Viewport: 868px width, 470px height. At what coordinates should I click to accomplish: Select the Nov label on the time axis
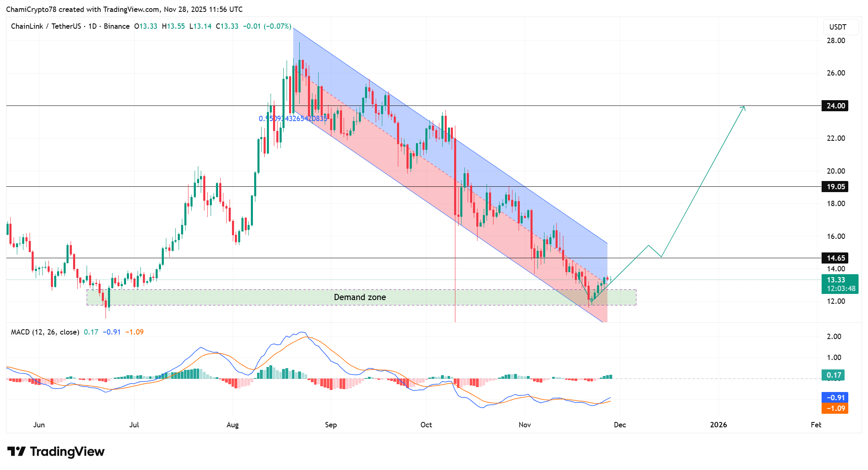(x=525, y=425)
